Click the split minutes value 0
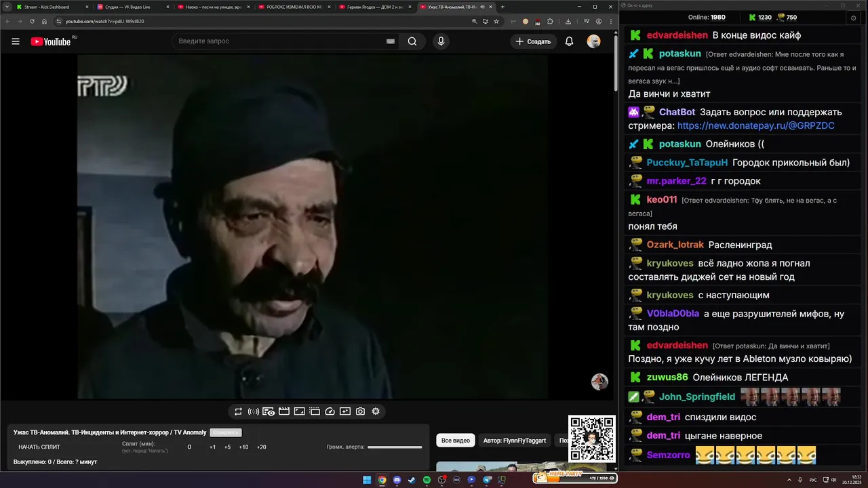 [x=189, y=447]
